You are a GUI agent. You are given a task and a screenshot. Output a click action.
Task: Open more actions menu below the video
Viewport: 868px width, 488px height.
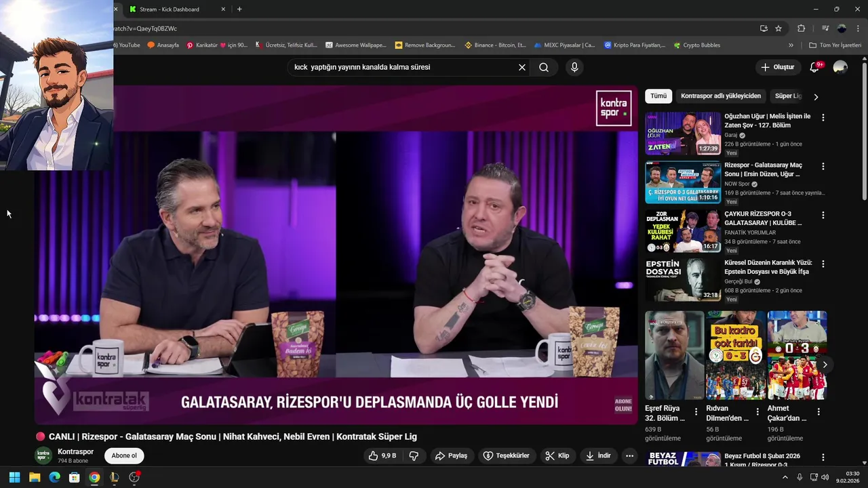click(x=629, y=455)
